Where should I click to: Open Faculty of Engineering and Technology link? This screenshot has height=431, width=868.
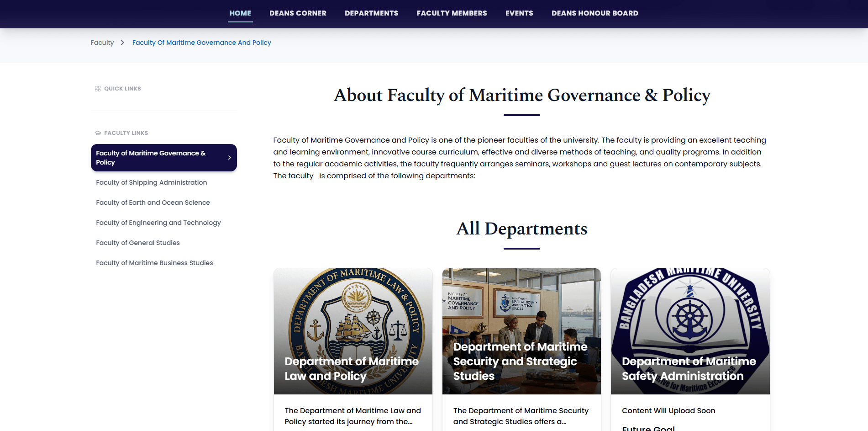click(x=158, y=223)
